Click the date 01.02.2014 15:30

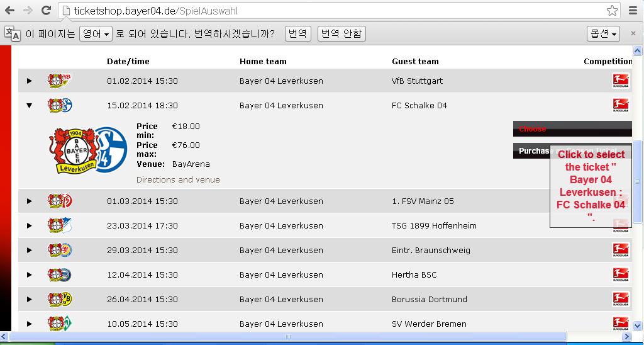coord(142,81)
